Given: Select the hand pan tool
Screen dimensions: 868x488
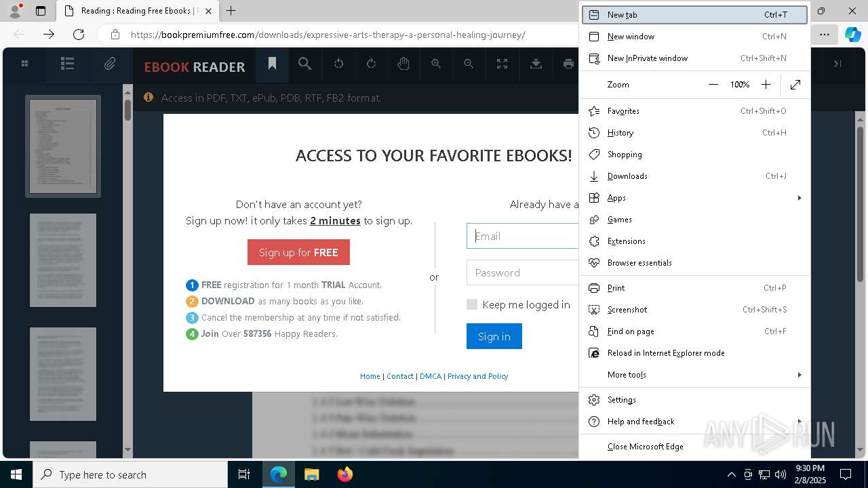Looking at the screenshot, I should [x=403, y=64].
